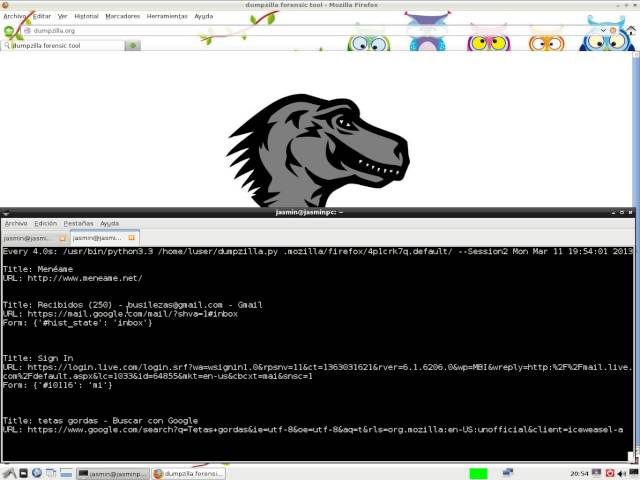Open the terminal window menu icon

pos(5,213)
